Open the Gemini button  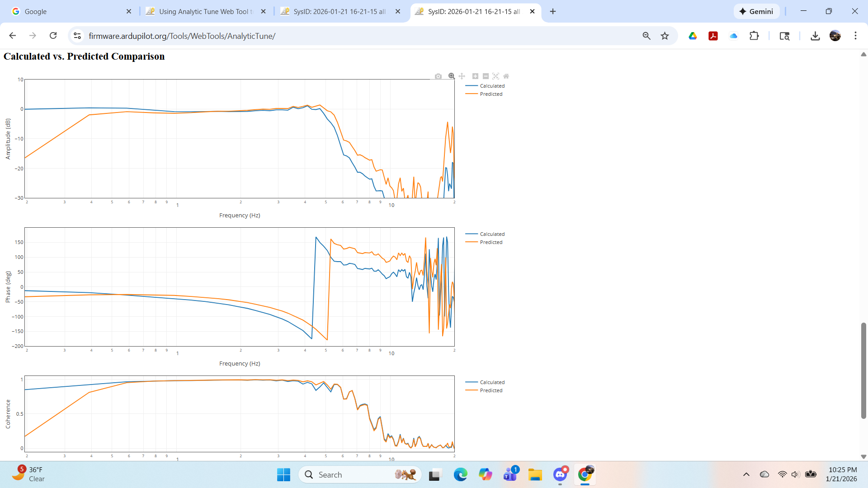click(x=756, y=11)
